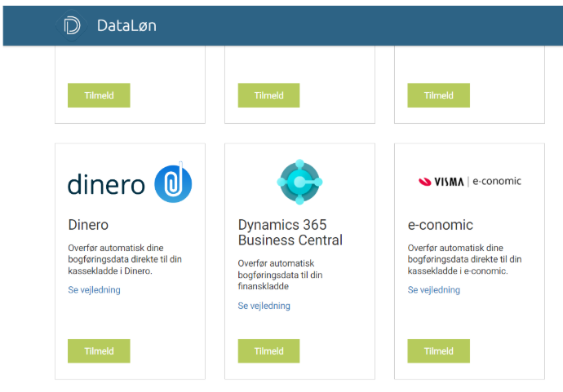This screenshot has width=563, height=392.
Task: Select the e-conomic card heading
Action: coord(441,225)
